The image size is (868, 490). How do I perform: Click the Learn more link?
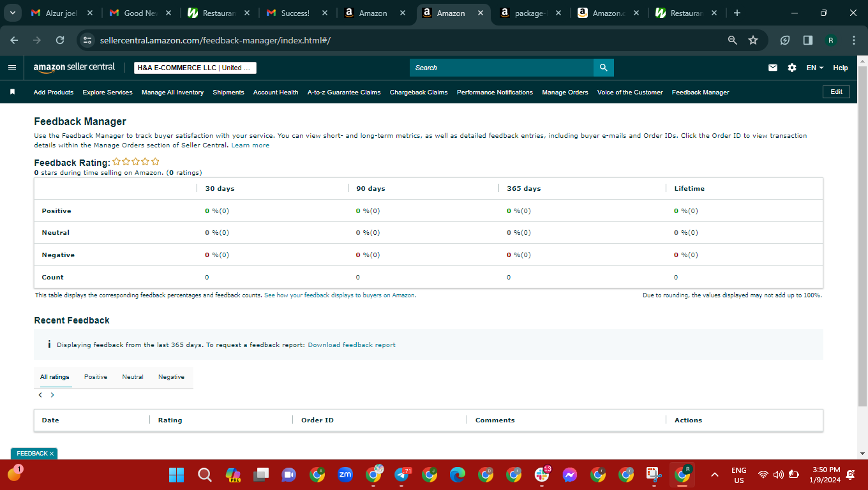[250, 145]
